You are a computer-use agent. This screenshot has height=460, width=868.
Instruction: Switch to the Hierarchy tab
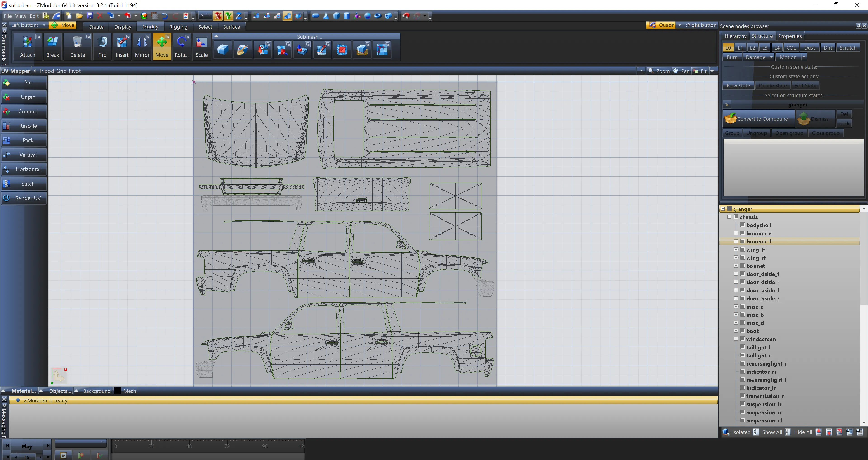click(735, 36)
